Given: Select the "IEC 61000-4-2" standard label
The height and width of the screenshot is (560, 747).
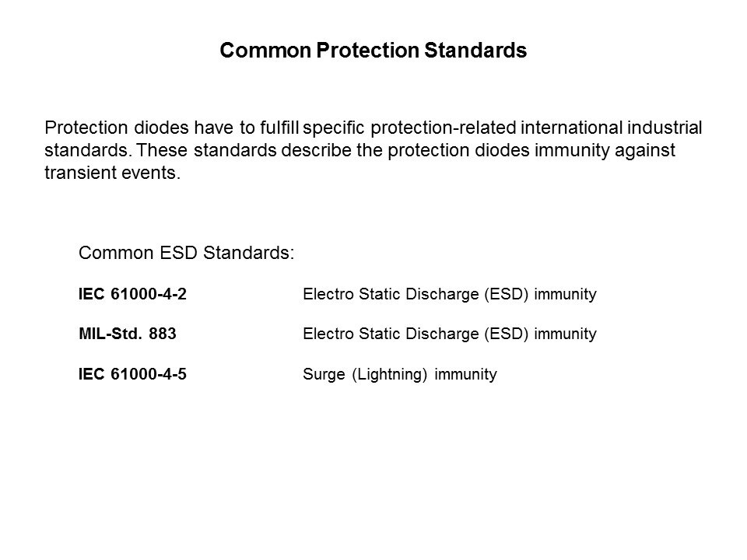Looking at the screenshot, I should point(132,295).
